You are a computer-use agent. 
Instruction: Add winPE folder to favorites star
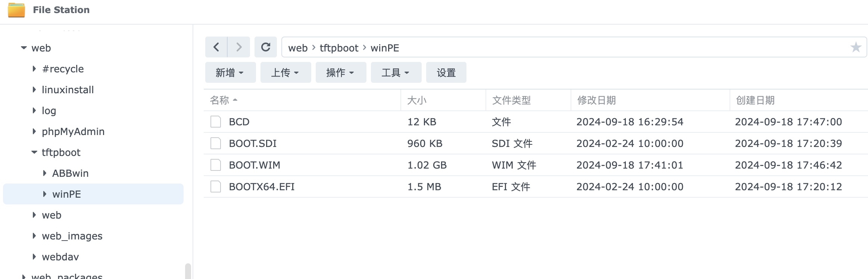[x=856, y=47]
